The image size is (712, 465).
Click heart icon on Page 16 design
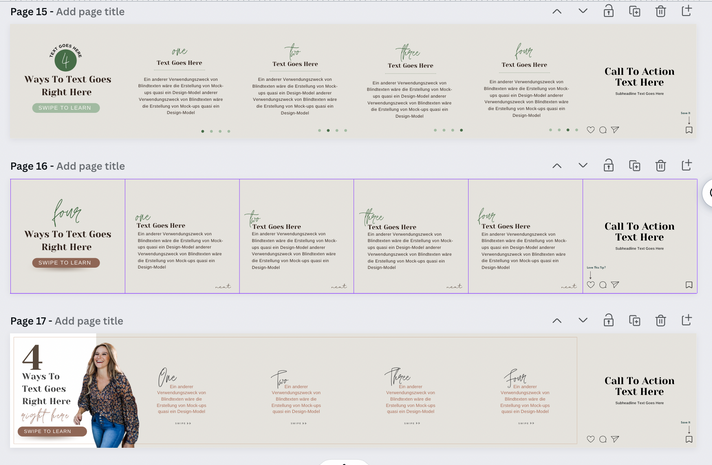590,285
